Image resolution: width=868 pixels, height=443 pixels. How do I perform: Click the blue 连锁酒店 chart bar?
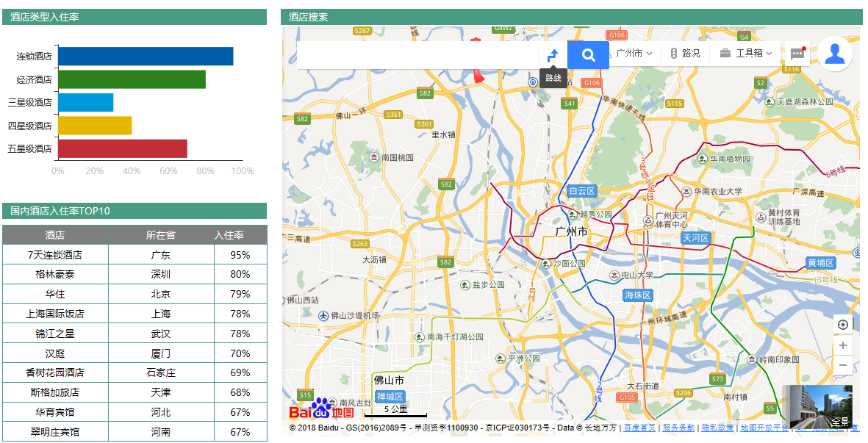coord(146,57)
